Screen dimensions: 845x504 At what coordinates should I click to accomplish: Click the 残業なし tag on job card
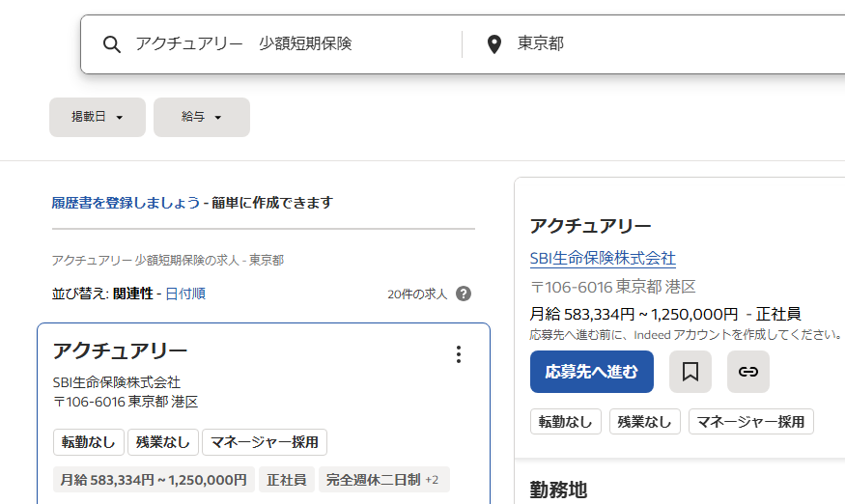coord(163,442)
